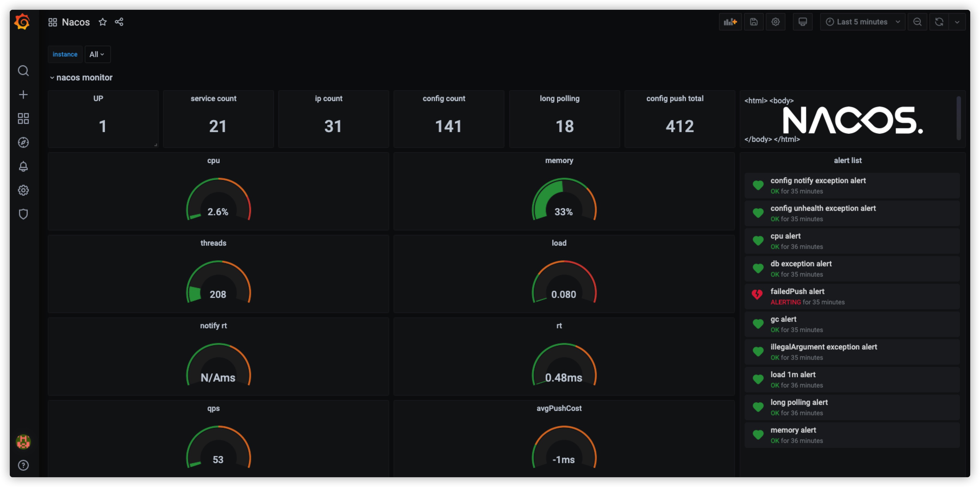Open the refresh interval dropdown arrow

click(957, 22)
